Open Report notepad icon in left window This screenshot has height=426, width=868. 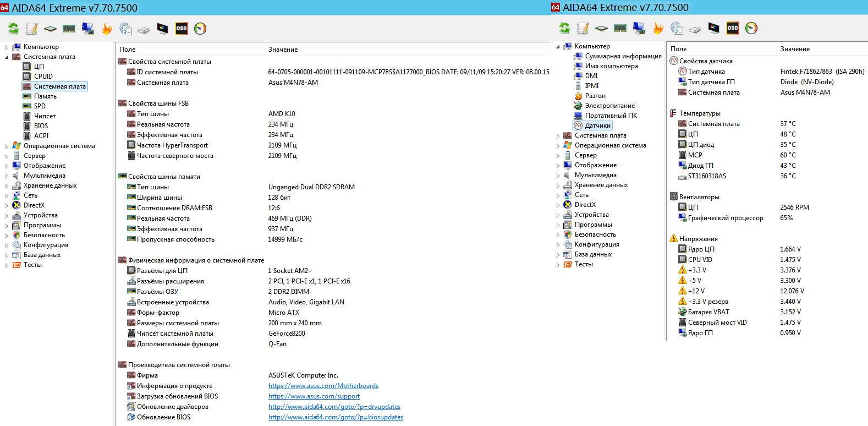(x=32, y=29)
